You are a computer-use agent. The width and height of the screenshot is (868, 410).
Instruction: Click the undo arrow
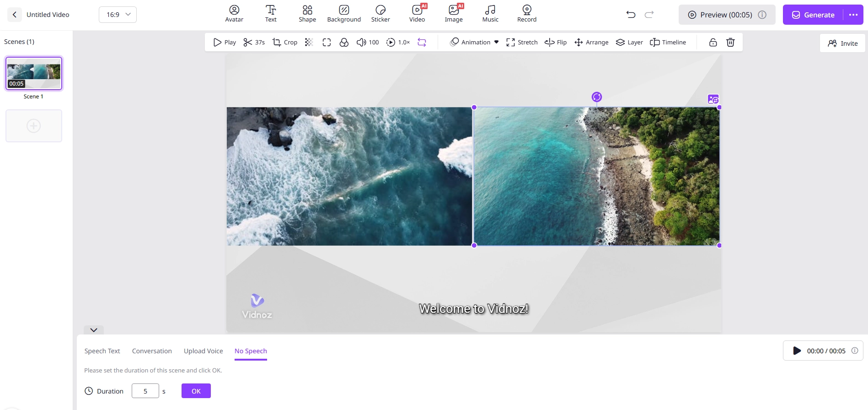tap(631, 15)
